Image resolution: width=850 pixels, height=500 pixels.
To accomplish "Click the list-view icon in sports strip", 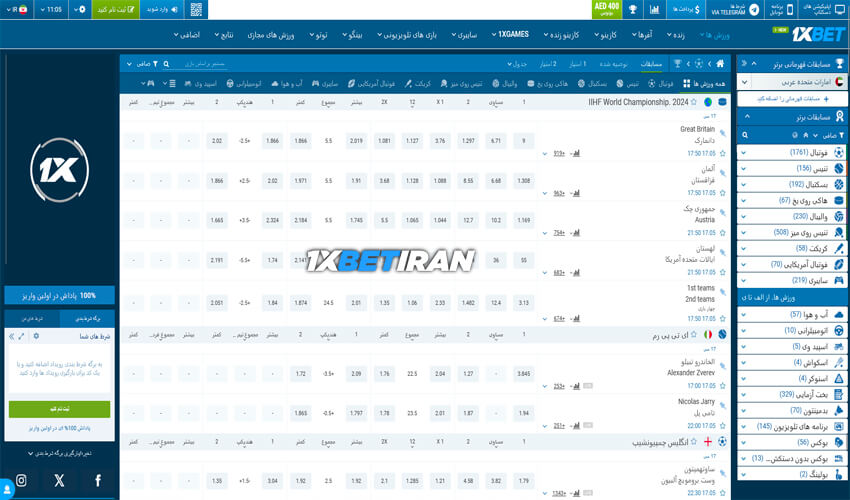I will pyautogui.click(x=172, y=84).
